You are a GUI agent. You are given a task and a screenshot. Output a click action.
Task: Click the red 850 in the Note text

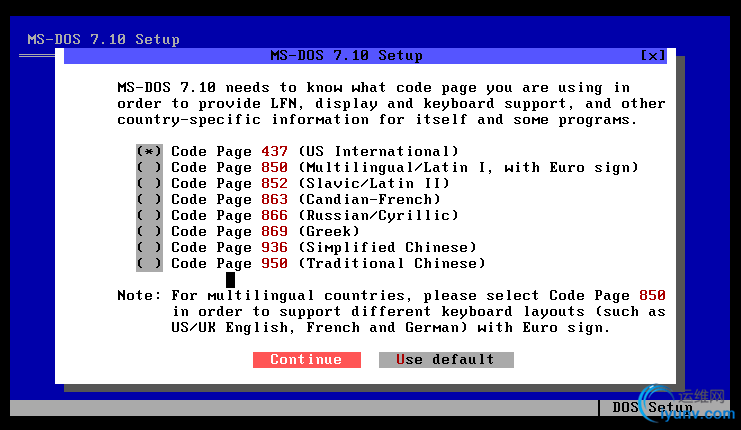(652, 296)
